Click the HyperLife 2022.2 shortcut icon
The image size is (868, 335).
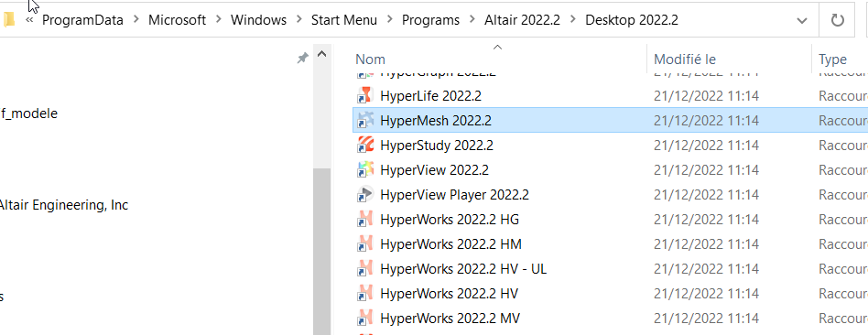pyautogui.click(x=364, y=96)
